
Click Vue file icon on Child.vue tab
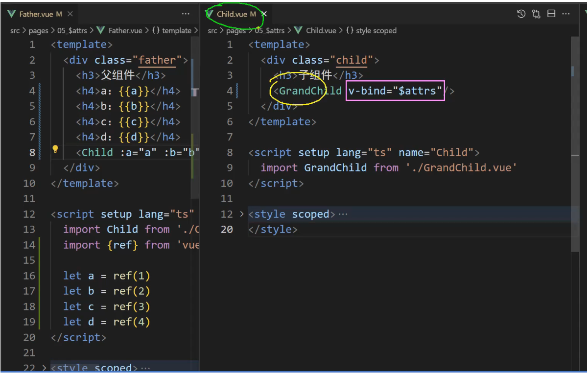coord(210,14)
